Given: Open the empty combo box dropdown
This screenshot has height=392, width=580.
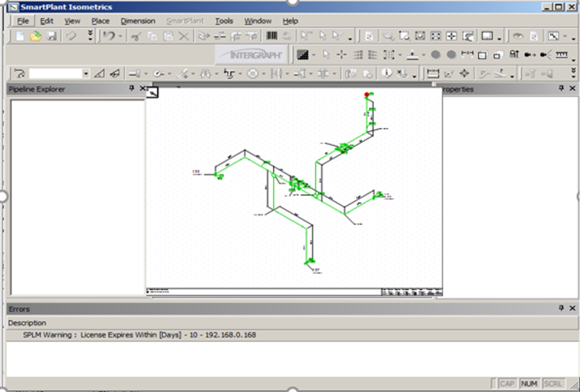Looking at the screenshot, I should tap(86, 74).
